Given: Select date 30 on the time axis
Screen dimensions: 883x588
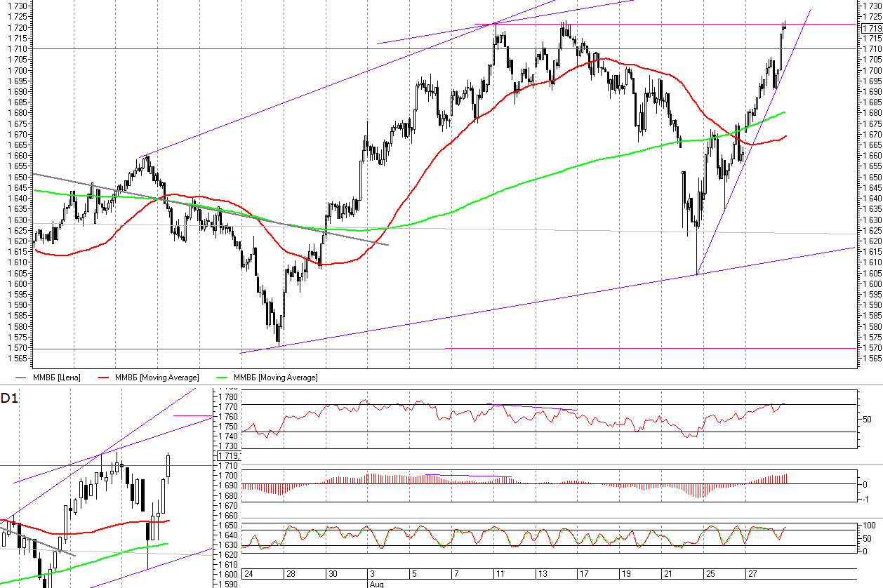Looking at the screenshot, I should [x=332, y=574].
